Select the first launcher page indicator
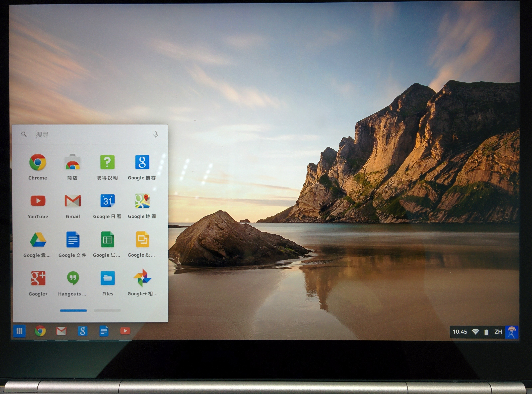The image size is (532, 394). pyautogui.click(x=73, y=310)
